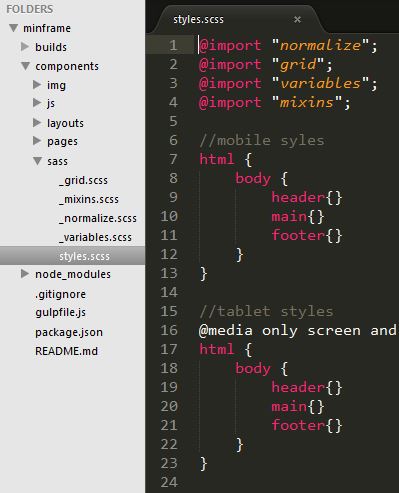Open the .gitignore file
399x493 pixels.
coord(60,294)
